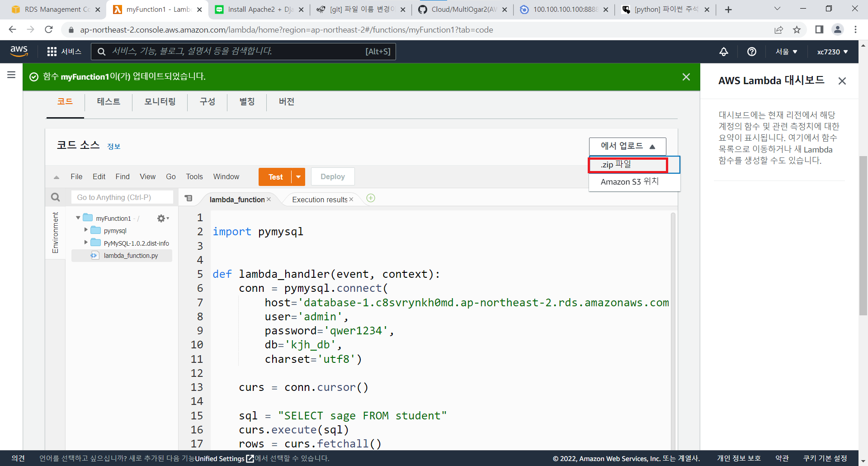The image size is (868, 466).
Task: Open the Unified Settings link
Action: click(x=225, y=459)
